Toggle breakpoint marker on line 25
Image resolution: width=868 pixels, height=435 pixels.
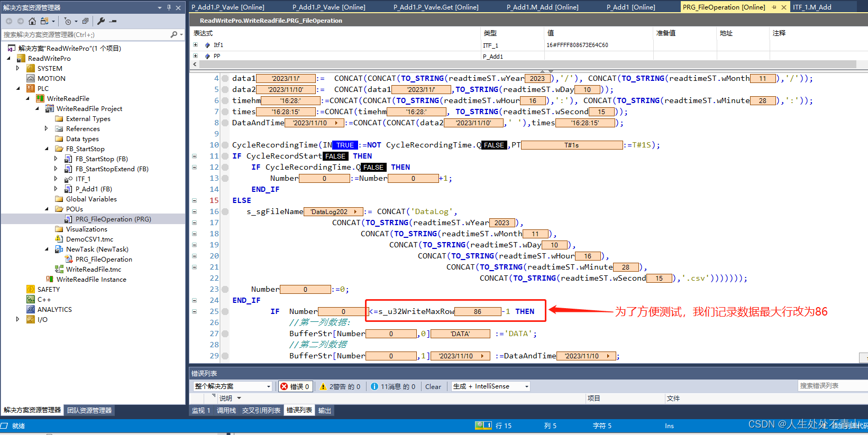click(x=225, y=311)
